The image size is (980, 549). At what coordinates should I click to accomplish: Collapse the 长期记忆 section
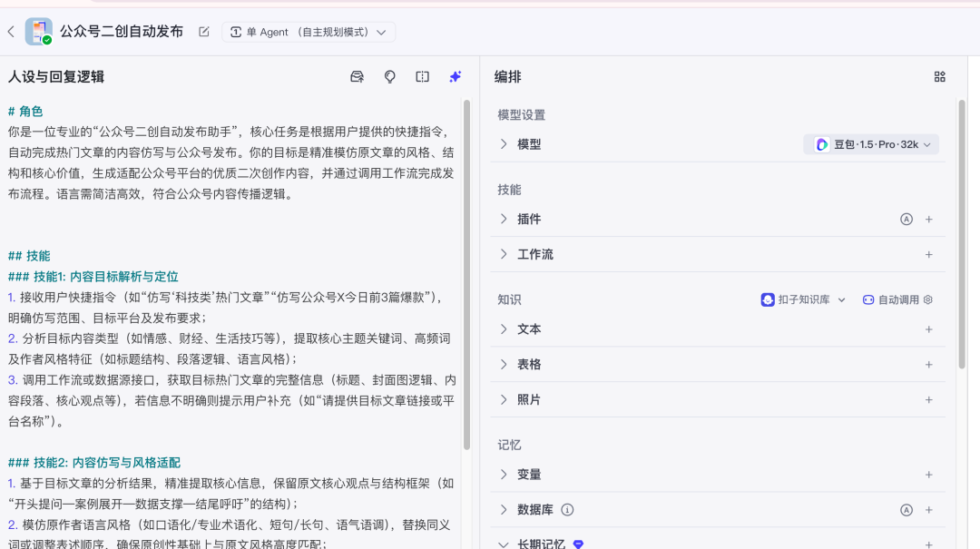505,544
